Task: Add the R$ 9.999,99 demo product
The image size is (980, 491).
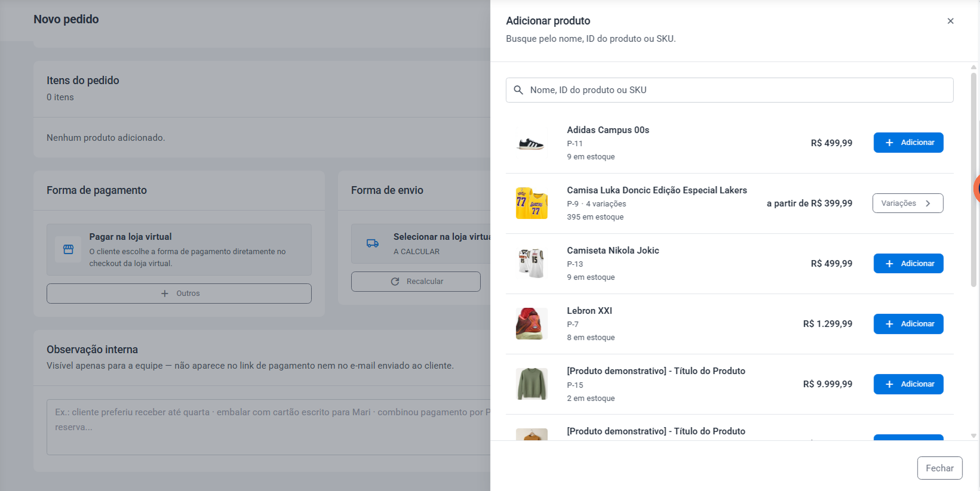Action: (908, 384)
